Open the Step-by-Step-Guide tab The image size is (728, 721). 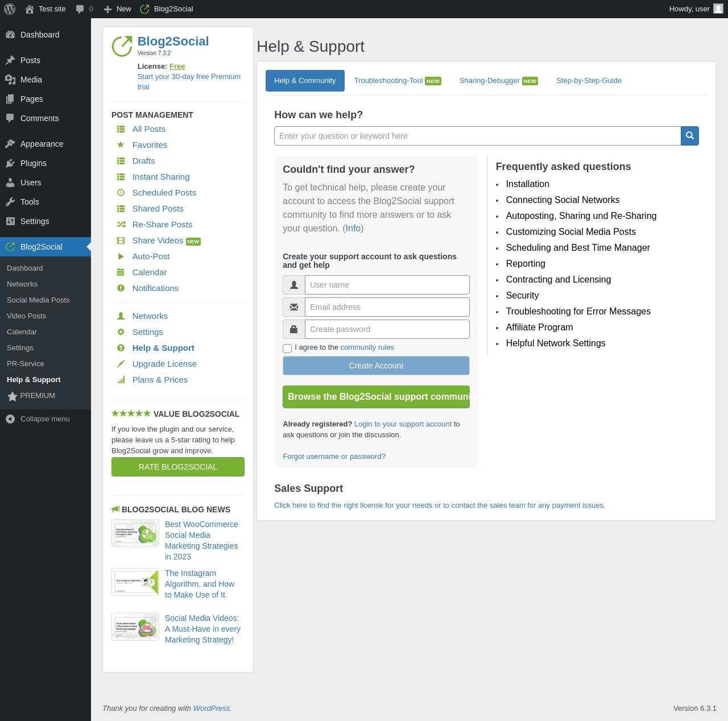(589, 81)
